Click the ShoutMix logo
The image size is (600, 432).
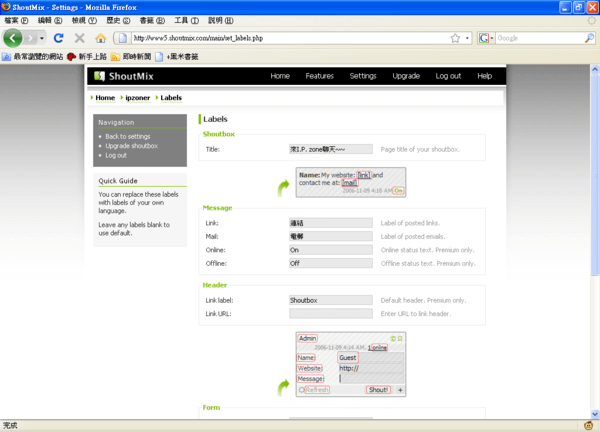point(124,76)
